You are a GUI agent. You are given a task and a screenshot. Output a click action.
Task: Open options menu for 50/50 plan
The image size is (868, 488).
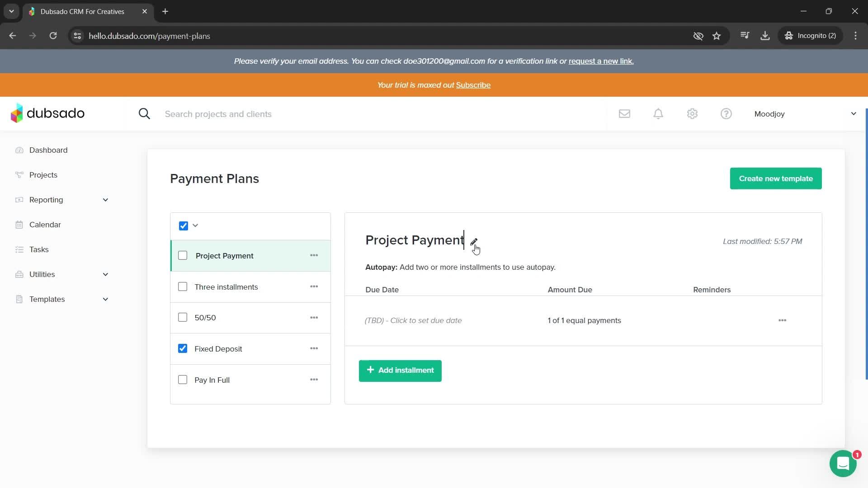[314, 318]
